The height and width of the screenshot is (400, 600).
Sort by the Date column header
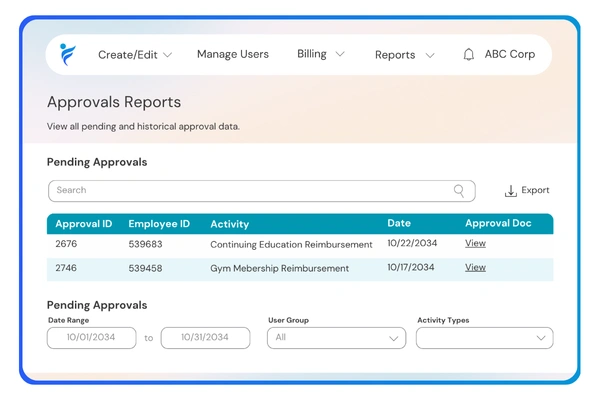(399, 223)
